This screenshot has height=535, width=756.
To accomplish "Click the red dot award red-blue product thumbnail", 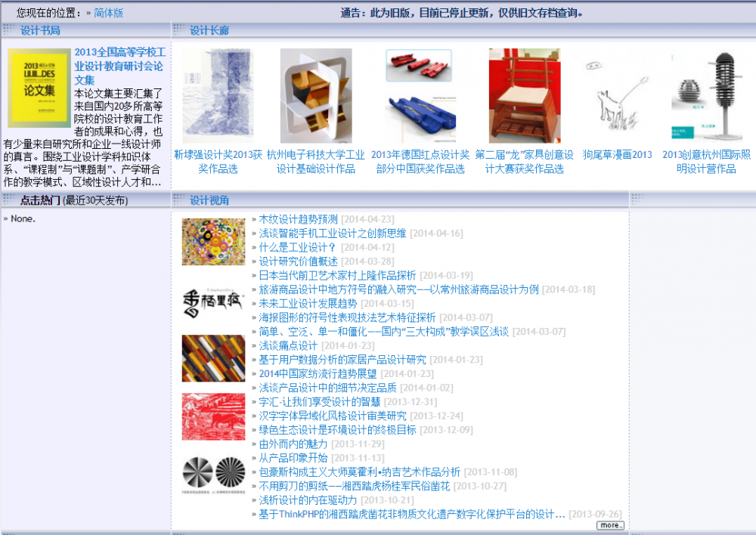I will pyautogui.click(x=420, y=95).
